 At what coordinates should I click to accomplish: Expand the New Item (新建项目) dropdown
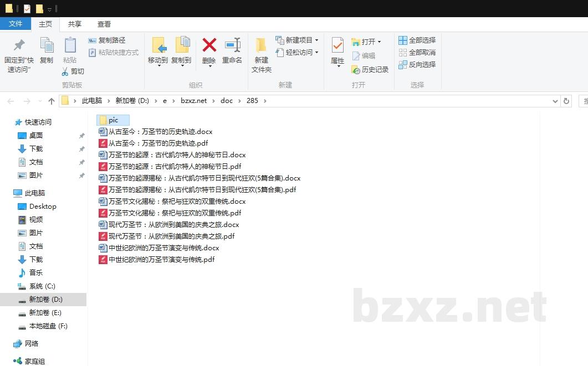(316, 40)
